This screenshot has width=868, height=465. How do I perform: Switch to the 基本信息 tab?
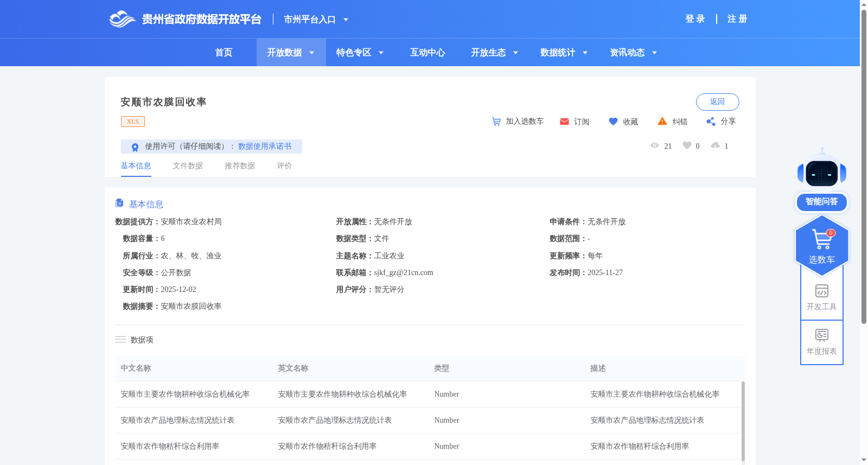pyautogui.click(x=136, y=166)
